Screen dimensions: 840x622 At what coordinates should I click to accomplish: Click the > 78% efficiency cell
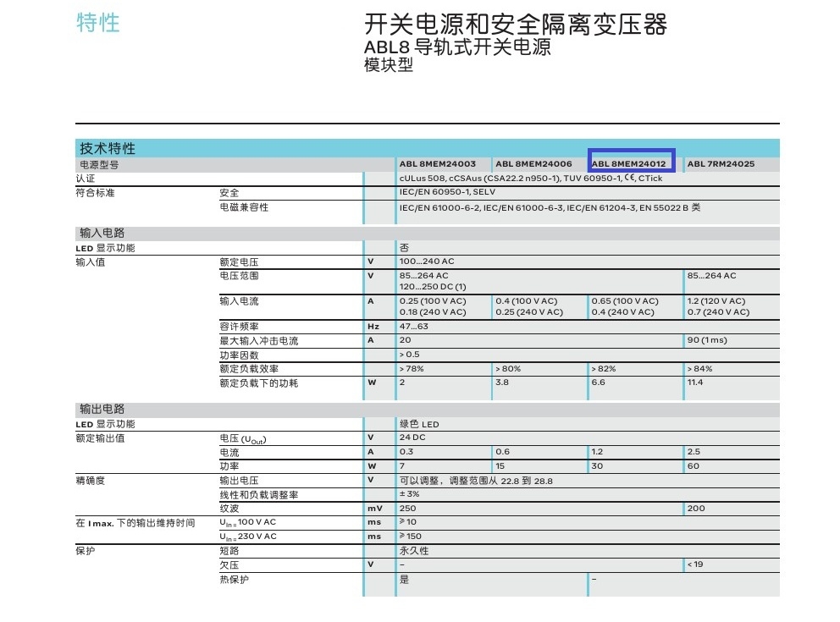tap(412, 369)
